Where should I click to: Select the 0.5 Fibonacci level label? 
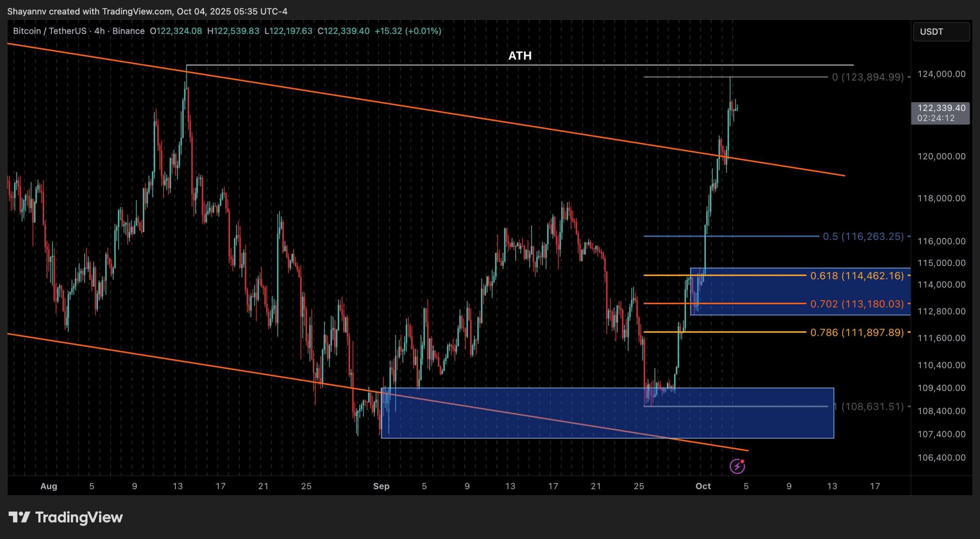pos(863,236)
